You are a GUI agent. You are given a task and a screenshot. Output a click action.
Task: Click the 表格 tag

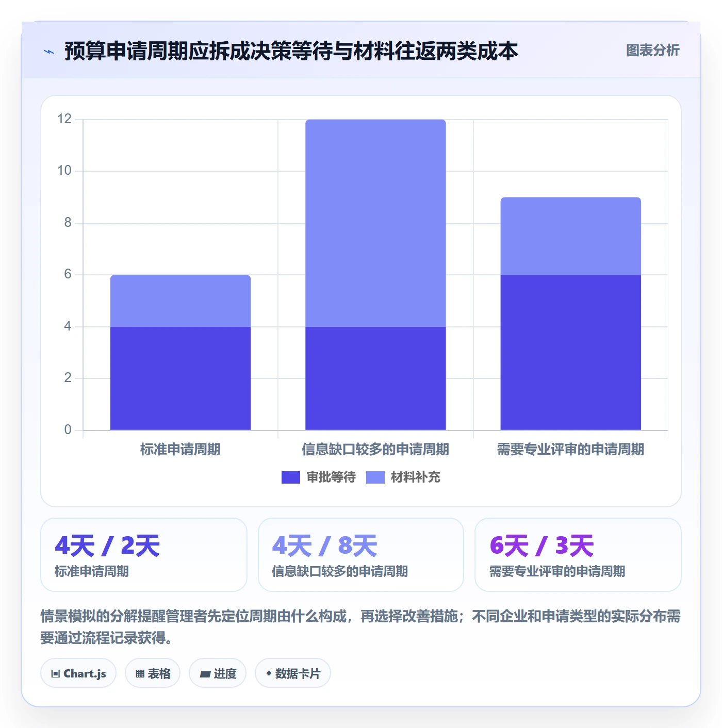coord(153,673)
